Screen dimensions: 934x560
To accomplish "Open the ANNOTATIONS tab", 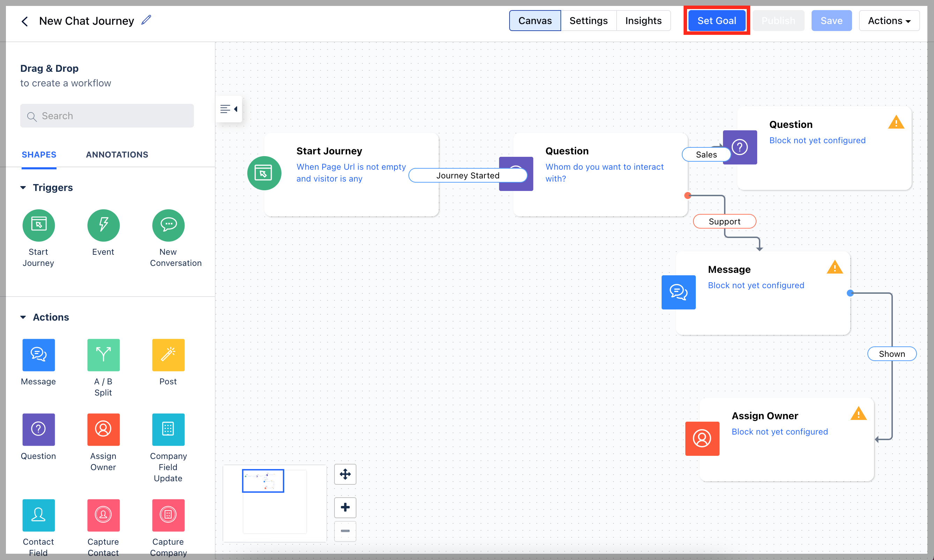I will (x=117, y=155).
